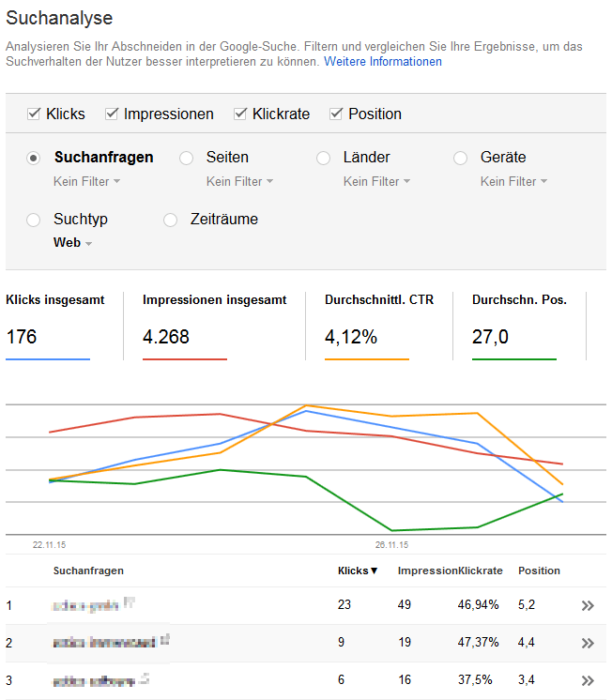This screenshot has height=700, width=612.
Task: Sort table by Klicks column header
Action: click(358, 571)
